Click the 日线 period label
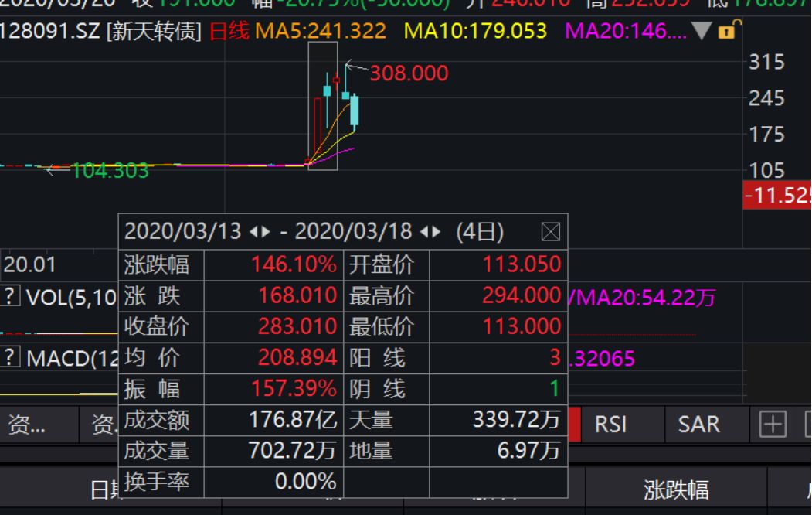 click(x=229, y=32)
